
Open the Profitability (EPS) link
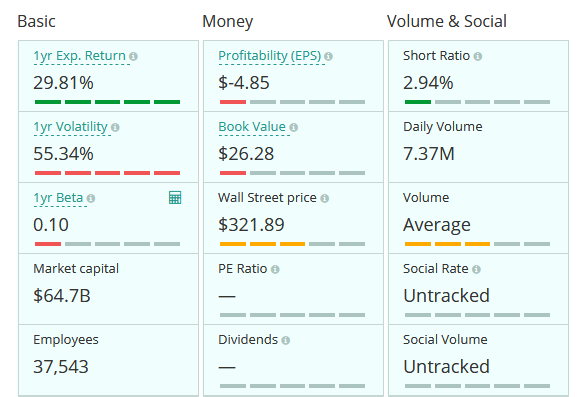pyautogui.click(x=270, y=56)
